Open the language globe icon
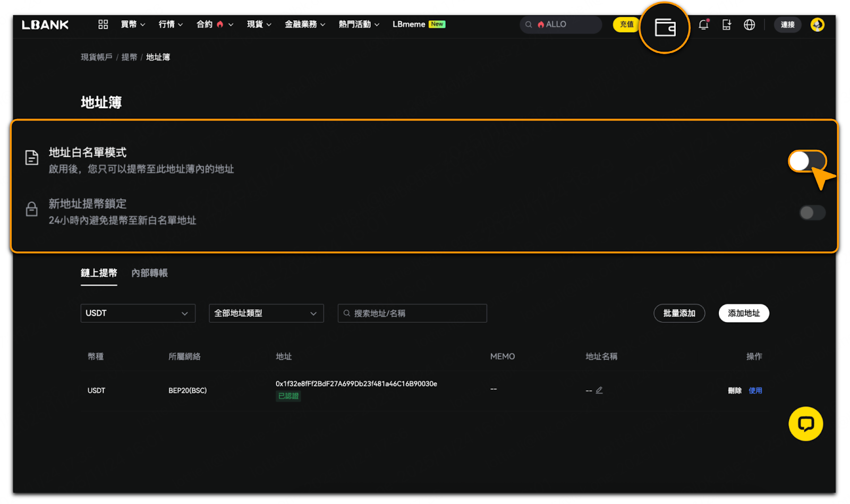Viewport: 850px width, 504px height. coord(749,24)
